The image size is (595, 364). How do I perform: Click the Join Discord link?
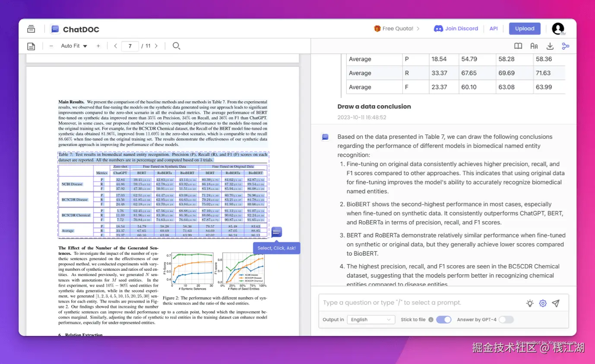pyautogui.click(x=456, y=28)
